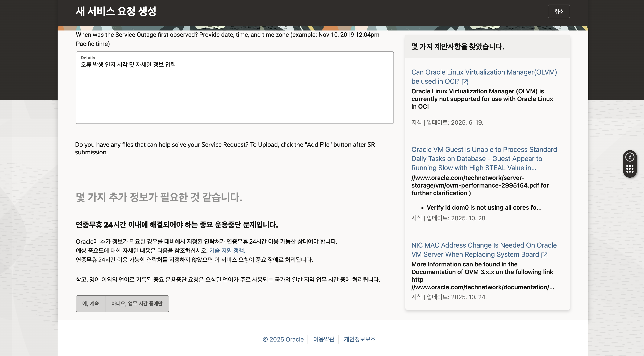Click the © 2025 Oracle footer link
This screenshot has width=644, height=356.
click(x=283, y=339)
